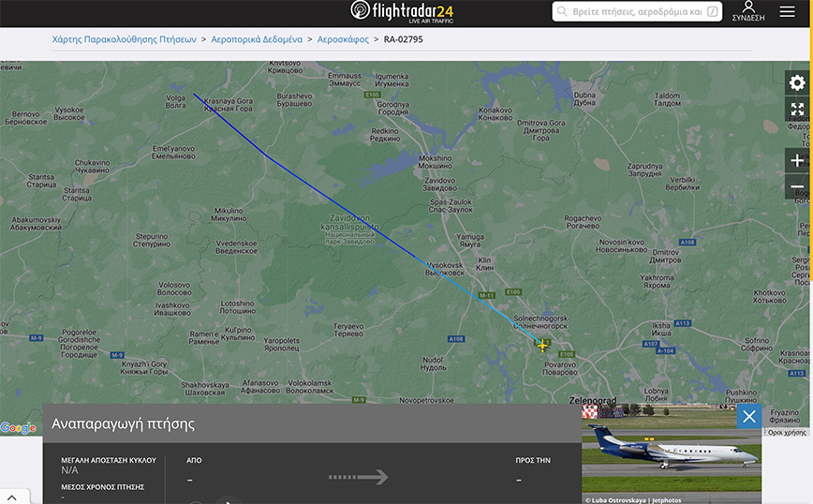Open Χάρτης Παρακολούθησης Πτήσεων breadcrumb
813x504 pixels.
pos(124,39)
